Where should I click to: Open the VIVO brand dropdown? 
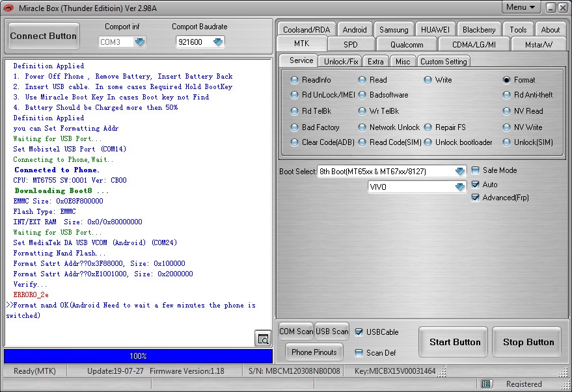(x=460, y=187)
